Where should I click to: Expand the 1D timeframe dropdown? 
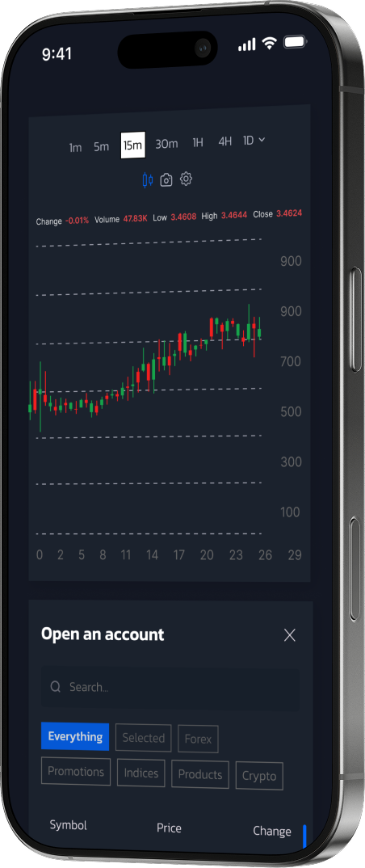coord(254,141)
